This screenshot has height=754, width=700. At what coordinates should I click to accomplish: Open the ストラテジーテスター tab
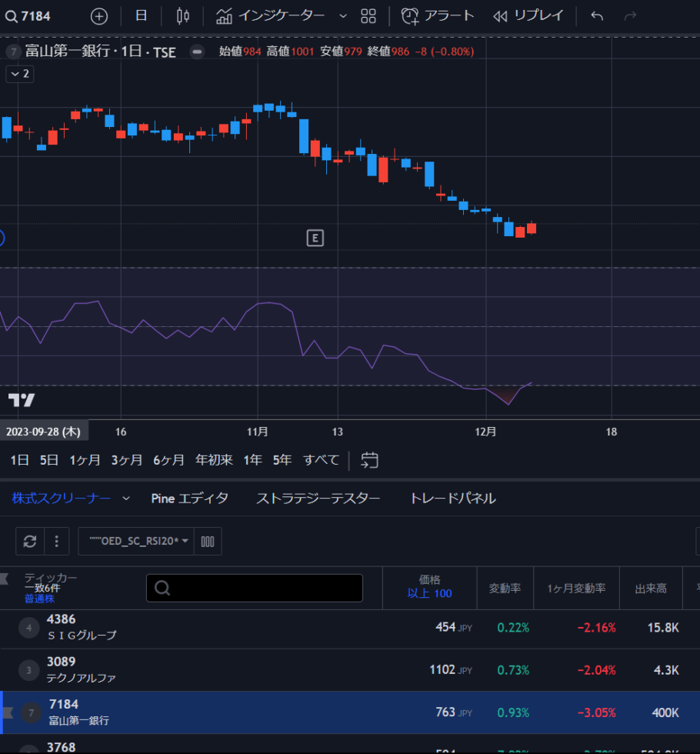point(318,499)
